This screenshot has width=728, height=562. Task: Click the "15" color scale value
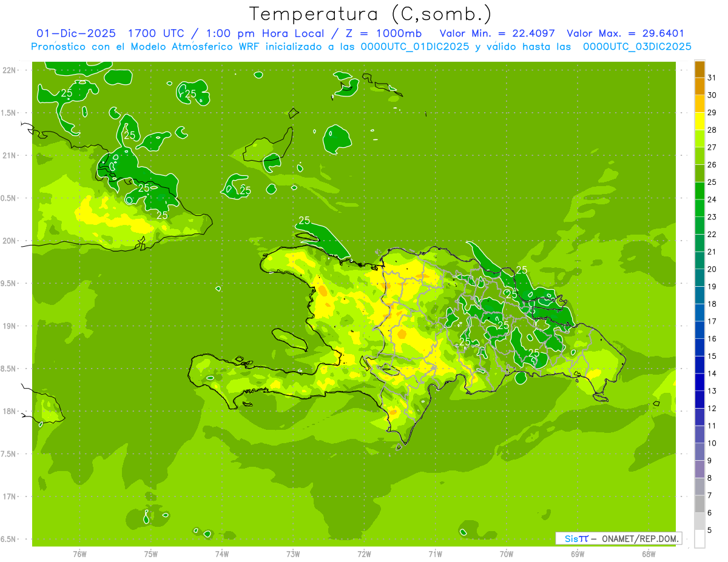pos(712,356)
